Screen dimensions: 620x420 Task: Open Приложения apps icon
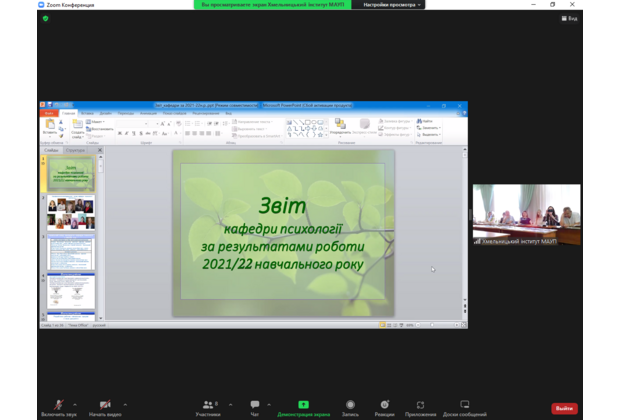420,405
